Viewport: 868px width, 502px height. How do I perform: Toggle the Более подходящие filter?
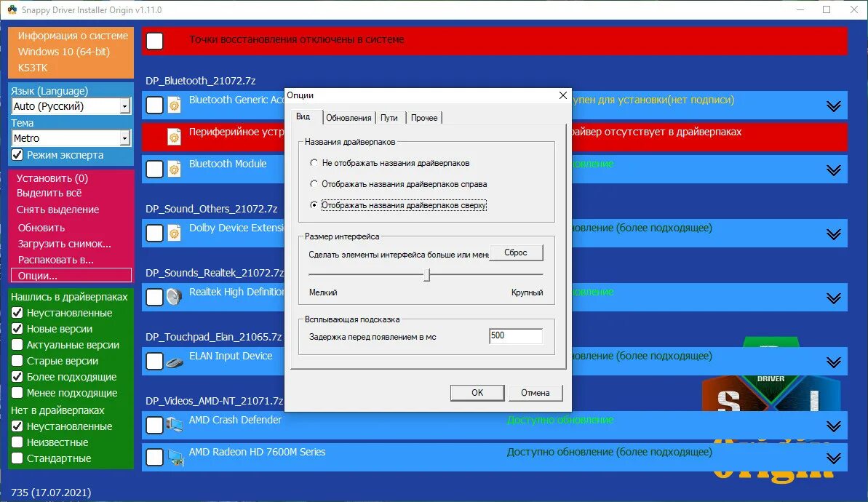pos(17,377)
